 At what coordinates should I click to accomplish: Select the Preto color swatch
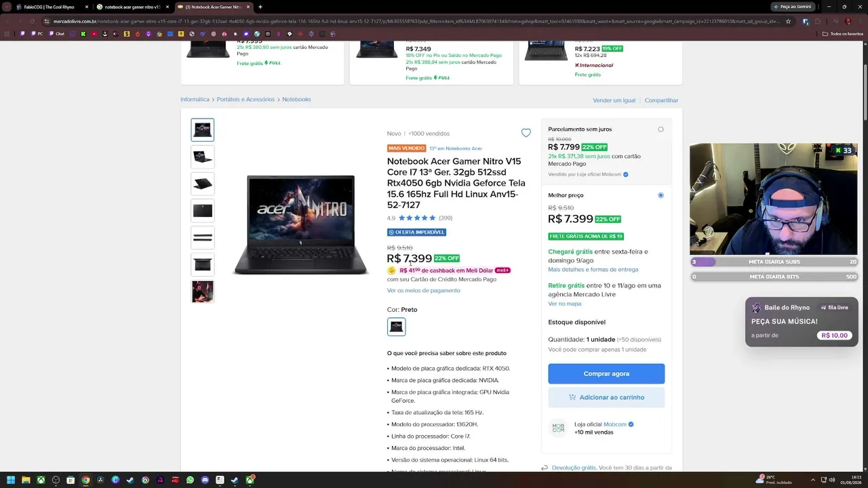[x=397, y=327]
